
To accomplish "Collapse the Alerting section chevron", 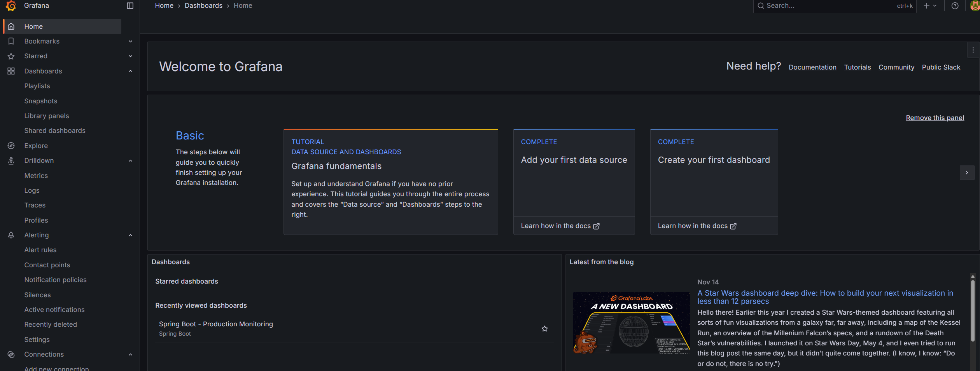I will coord(131,235).
